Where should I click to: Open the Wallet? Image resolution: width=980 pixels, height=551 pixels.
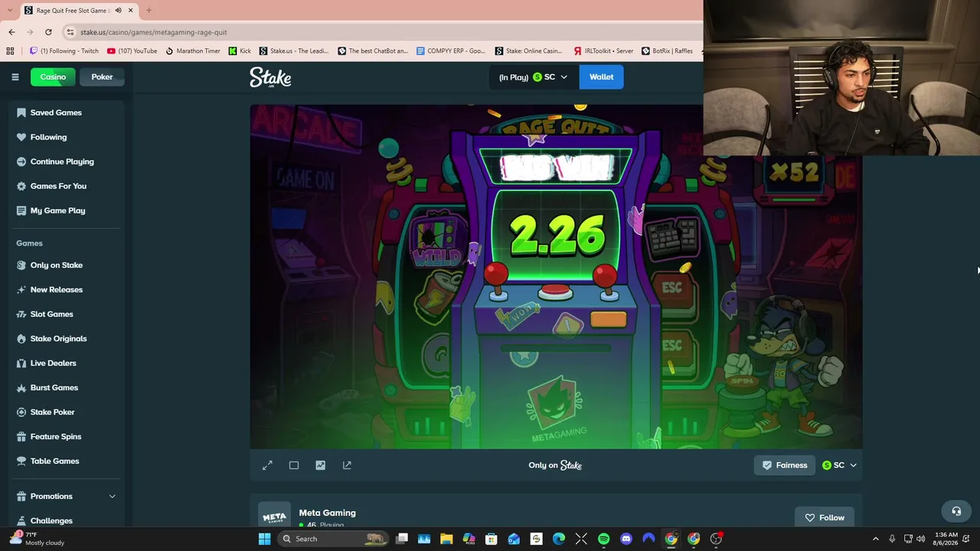pyautogui.click(x=601, y=77)
